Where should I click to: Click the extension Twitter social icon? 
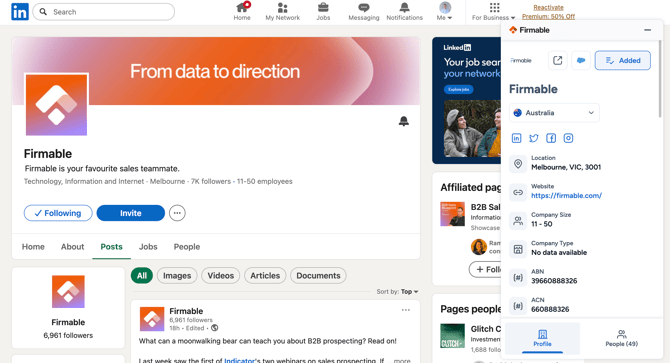point(534,138)
